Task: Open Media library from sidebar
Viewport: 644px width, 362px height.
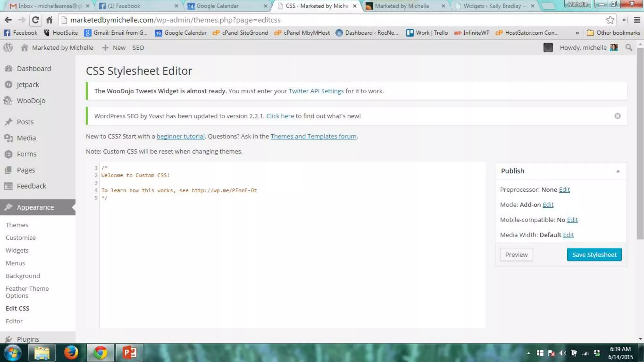Action: [26, 138]
